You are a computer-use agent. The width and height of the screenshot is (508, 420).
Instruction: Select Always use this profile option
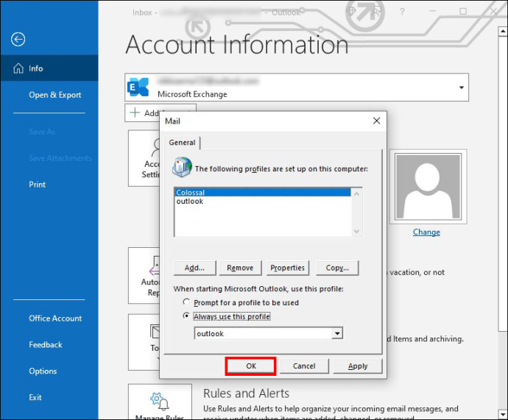[x=186, y=316]
